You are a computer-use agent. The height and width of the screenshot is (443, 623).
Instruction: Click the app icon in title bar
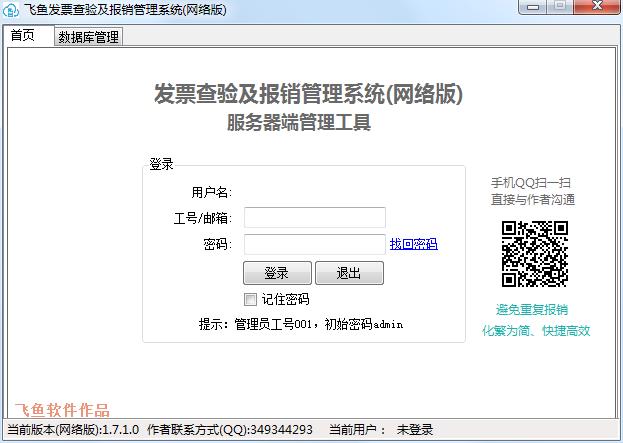pos(10,10)
